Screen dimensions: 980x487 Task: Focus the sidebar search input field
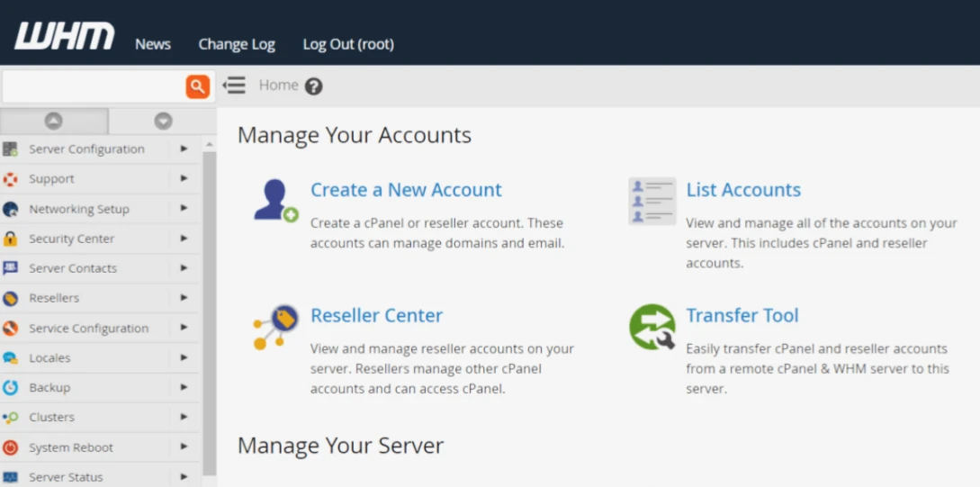94,86
